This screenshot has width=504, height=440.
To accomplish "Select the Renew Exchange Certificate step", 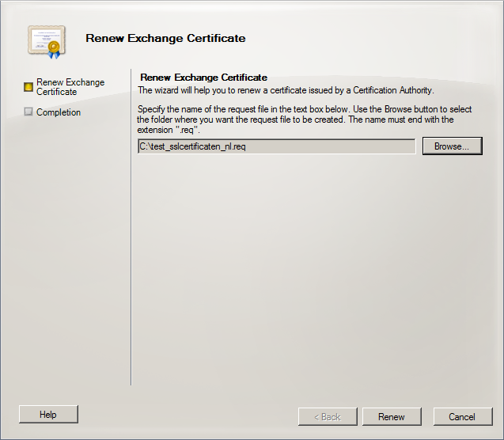I will point(70,87).
